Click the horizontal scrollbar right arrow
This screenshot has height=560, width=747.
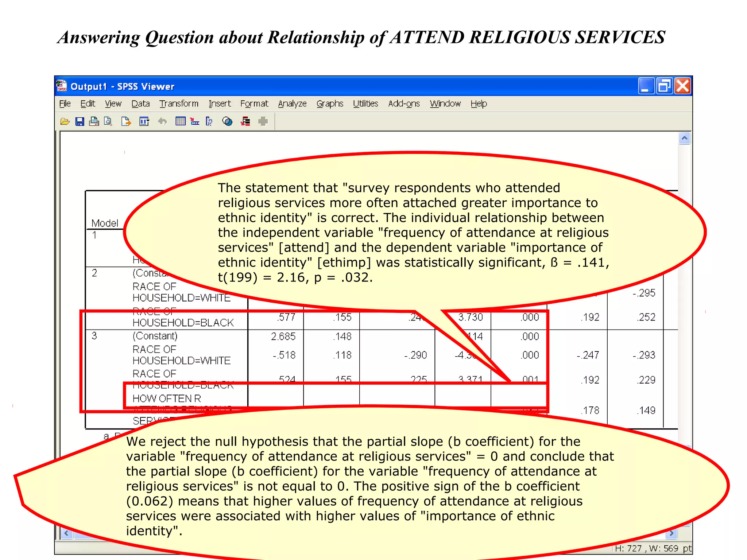coord(671,533)
